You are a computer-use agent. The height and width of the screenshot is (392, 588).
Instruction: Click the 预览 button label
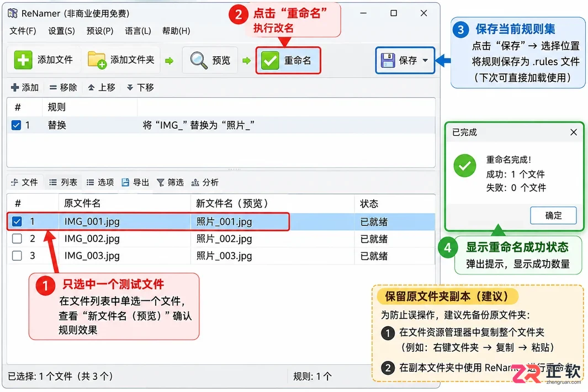coord(221,60)
